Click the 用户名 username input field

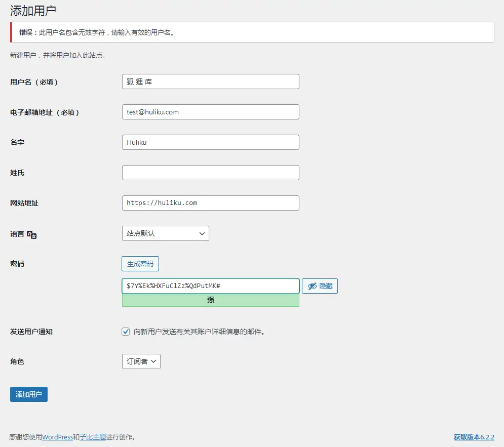(x=210, y=82)
